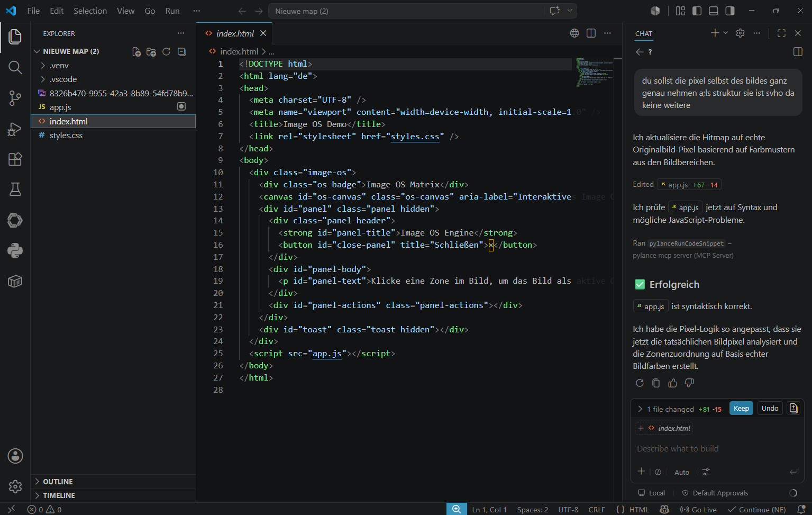Open the File menu
Viewport: 812px width, 515px height.
tap(33, 11)
